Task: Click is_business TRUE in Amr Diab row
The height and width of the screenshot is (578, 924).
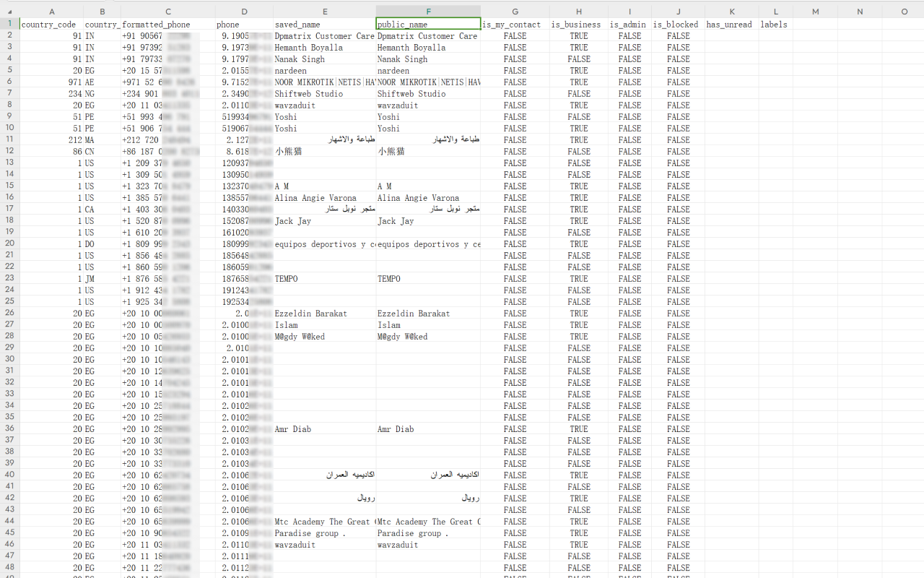Action: (x=578, y=429)
